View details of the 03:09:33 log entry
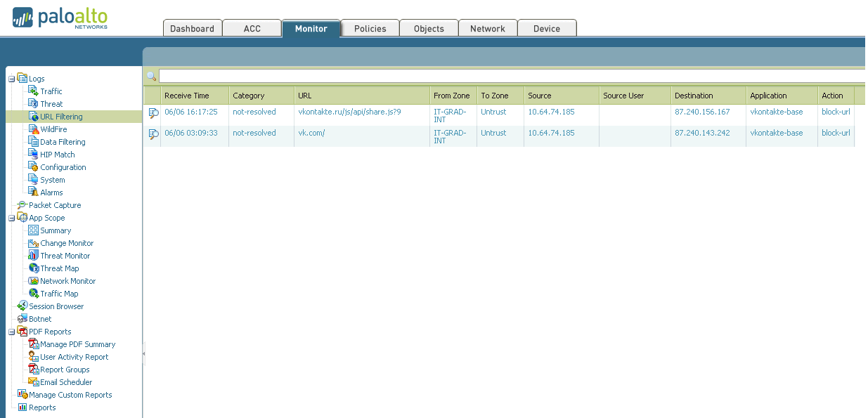This screenshot has width=868, height=418. coord(153,133)
